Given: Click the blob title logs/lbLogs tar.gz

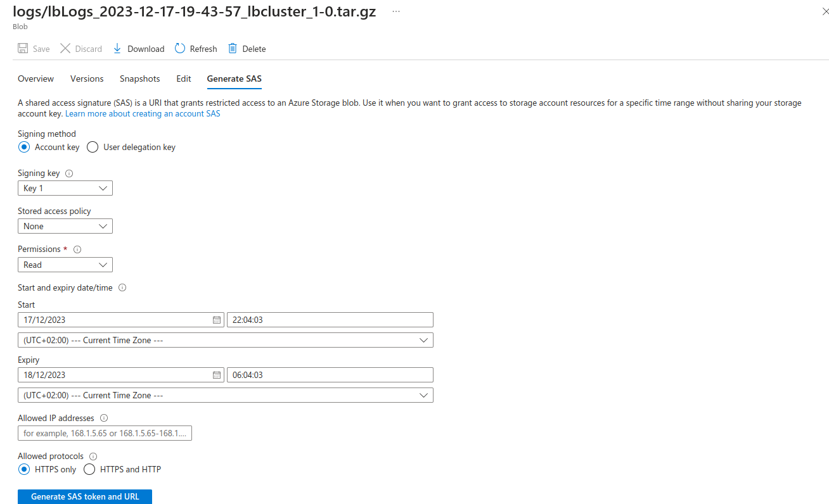Looking at the screenshot, I should point(195,12).
